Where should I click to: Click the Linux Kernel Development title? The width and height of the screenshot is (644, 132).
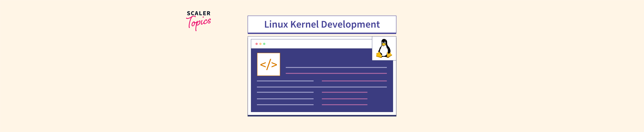(322, 24)
